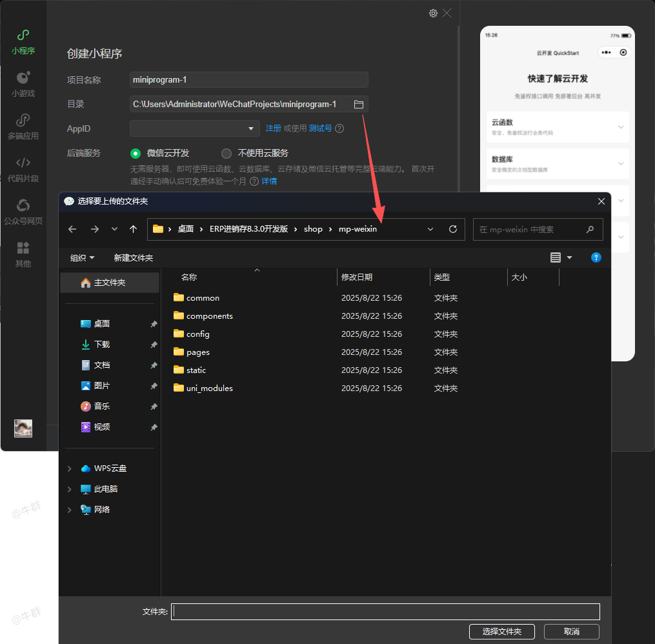Image resolution: width=655 pixels, height=644 pixels.
Task: Click the user avatar in sidebar
Action: click(x=23, y=428)
